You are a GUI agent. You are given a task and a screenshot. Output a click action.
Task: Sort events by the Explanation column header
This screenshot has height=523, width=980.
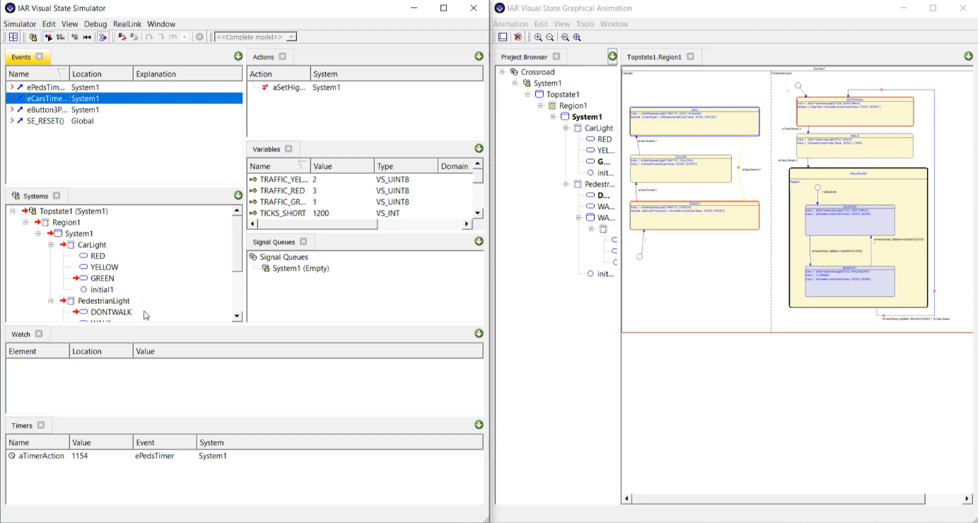click(187, 74)
